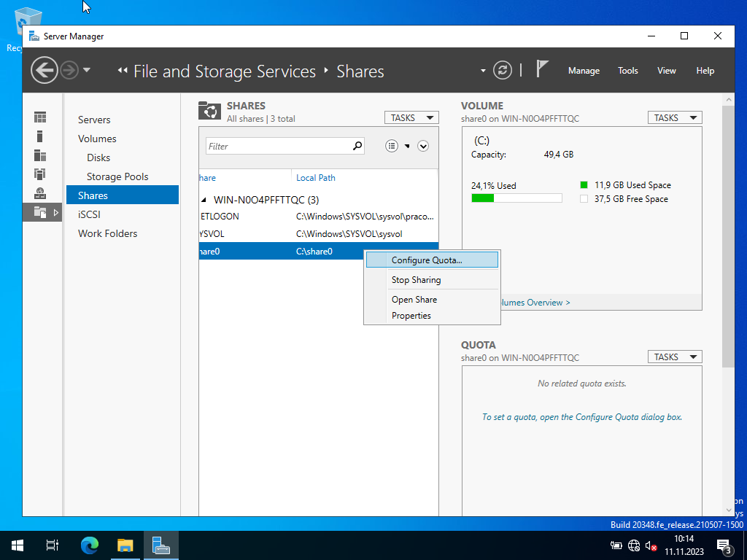The image size is (747, 560).
Task: Launch Microsoft Edge from taskbar
Action: 90,545
